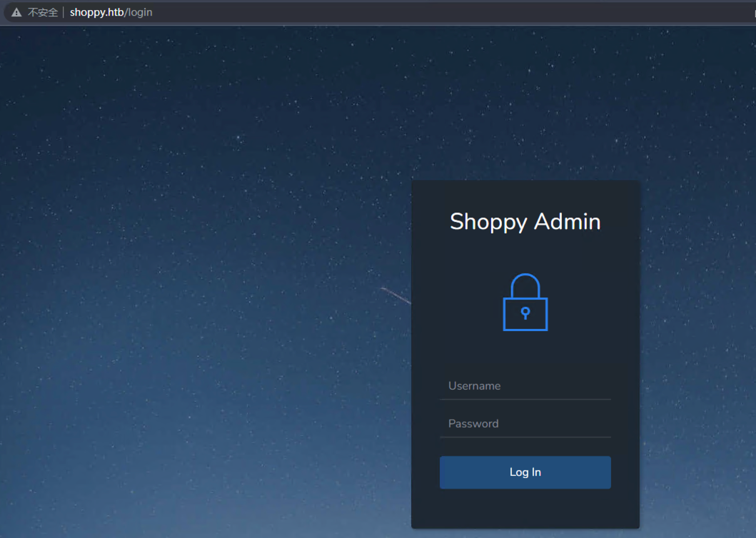Click the shoppy.htb domain in address bar
The width and height of the screenshot is (756, 538).
coord(96,12)
